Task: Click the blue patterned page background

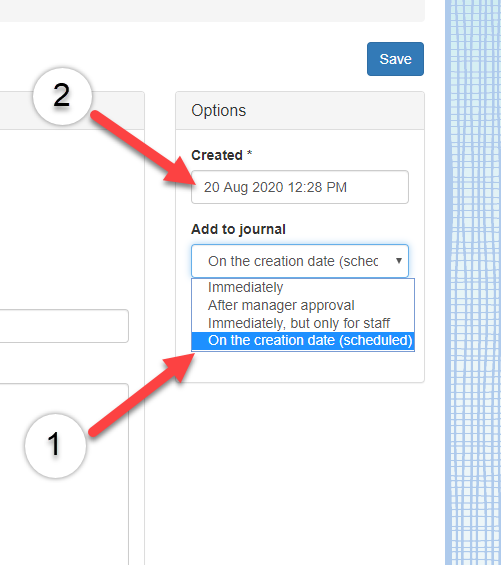Action: (473, 282)
